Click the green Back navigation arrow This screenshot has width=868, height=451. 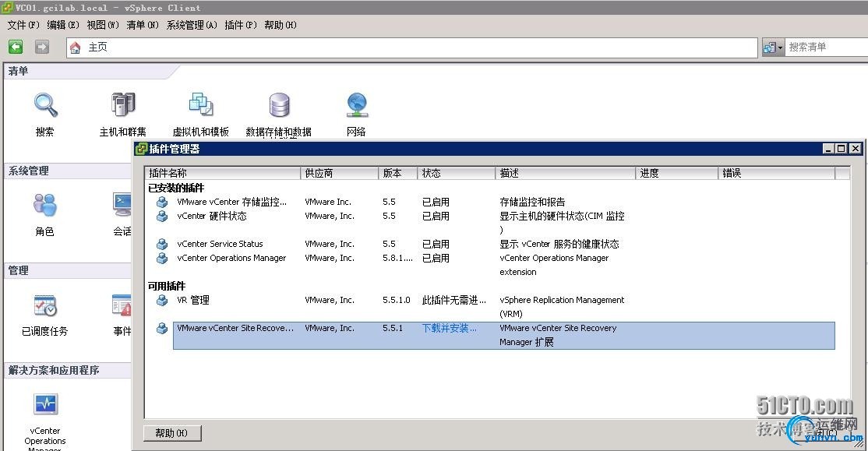[16, 47]
